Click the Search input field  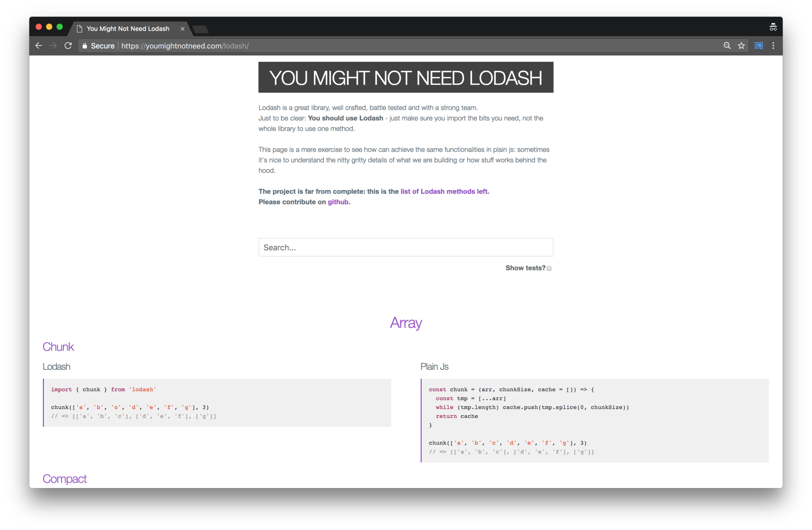click(406, 247)
